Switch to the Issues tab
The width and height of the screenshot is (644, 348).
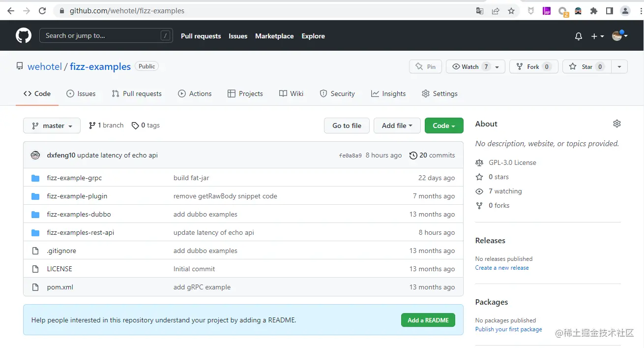point(81,94)
